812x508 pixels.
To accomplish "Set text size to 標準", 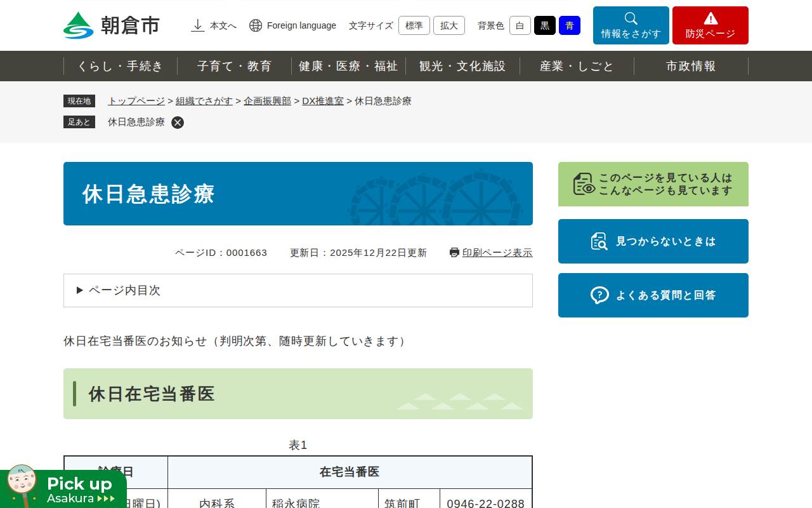I will (x=414, y=25).
